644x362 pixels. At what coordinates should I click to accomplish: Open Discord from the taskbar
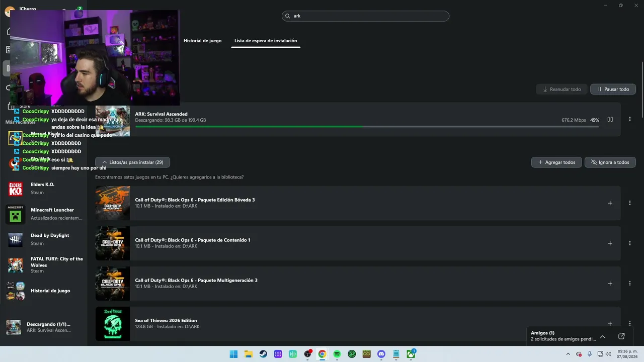(x=381, y=354)
